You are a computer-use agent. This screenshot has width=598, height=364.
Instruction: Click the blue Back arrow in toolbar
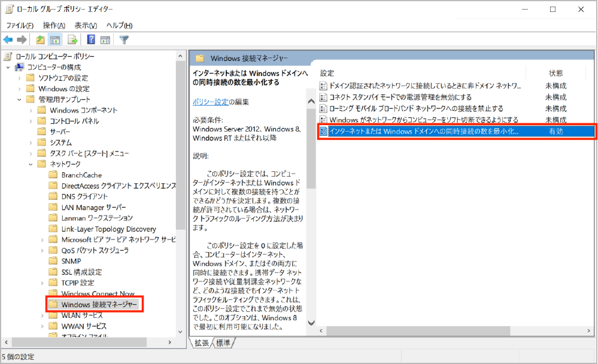pos(8,40)
